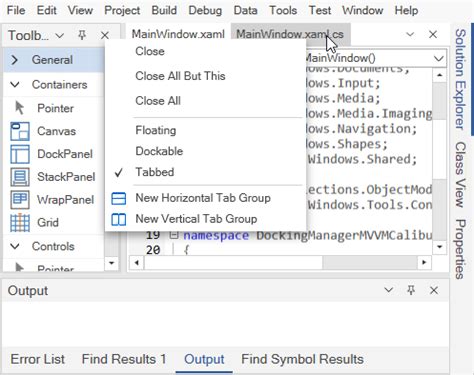Choose Close All But This

click(180, 76)
